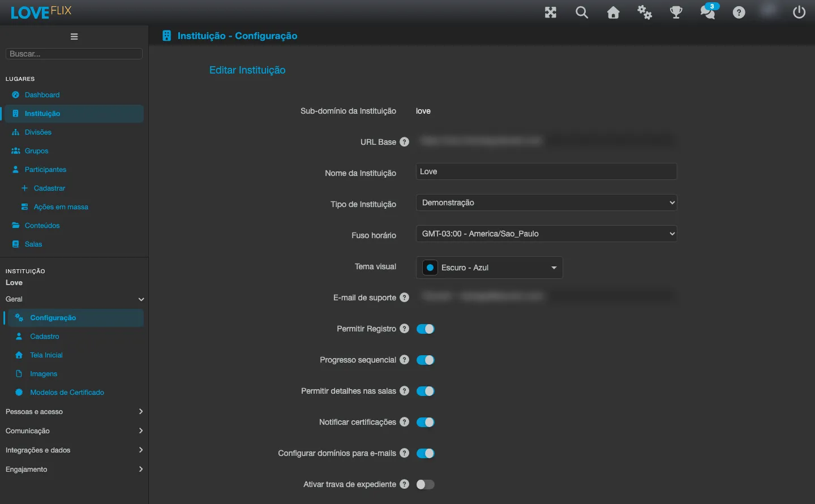Click the blue theme color swatch

coord(430,268)
